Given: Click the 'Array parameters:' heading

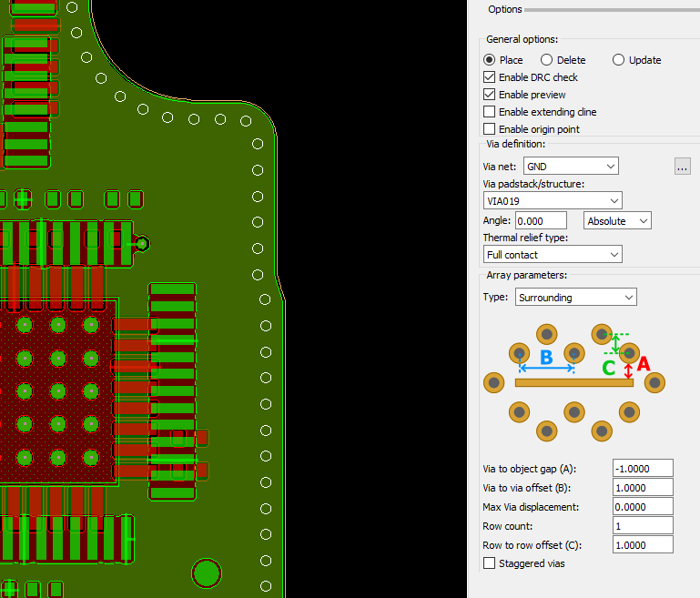Looking at the screenshot, I should [527, 275].
